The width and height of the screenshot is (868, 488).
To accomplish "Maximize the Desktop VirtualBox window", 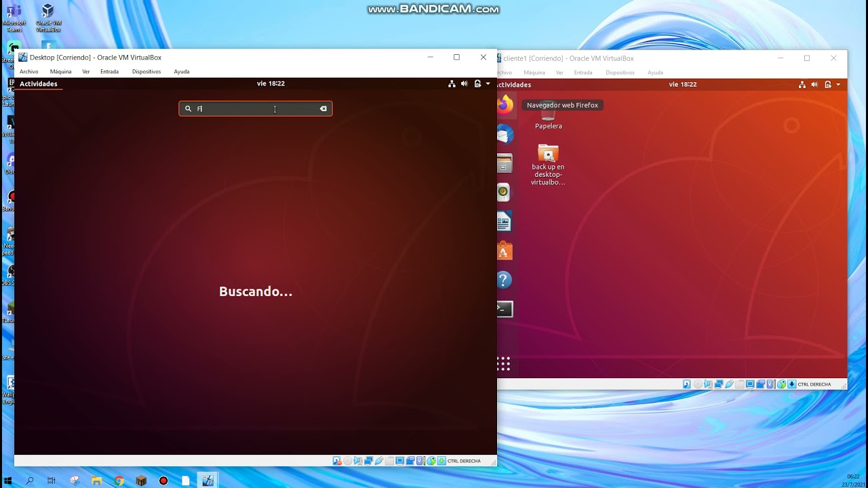I will pyautogui.click(x=456, y=57).
